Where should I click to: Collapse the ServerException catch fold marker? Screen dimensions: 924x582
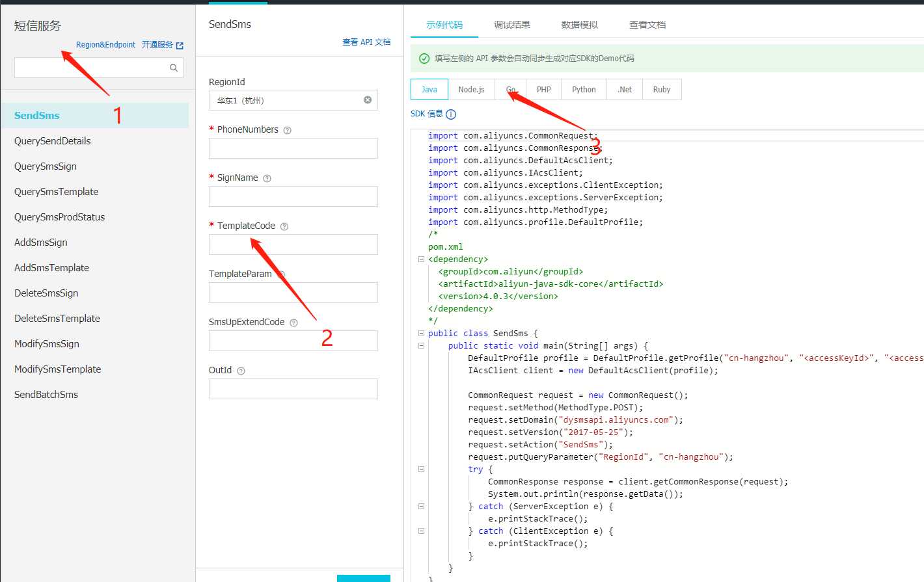pos(421,506)
